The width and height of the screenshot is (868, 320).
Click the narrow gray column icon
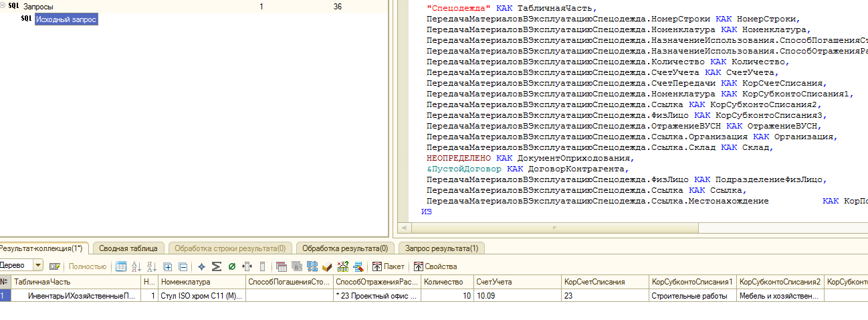click(x=262, y=266)
